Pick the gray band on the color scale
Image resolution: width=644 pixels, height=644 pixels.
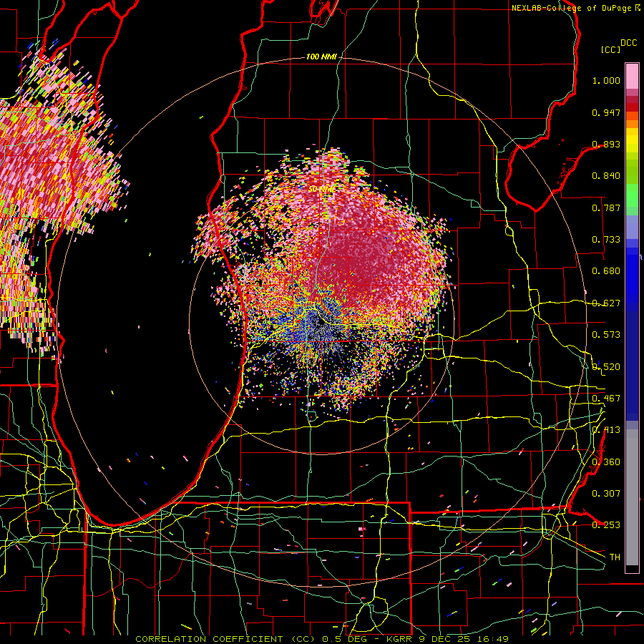(632, 497)
